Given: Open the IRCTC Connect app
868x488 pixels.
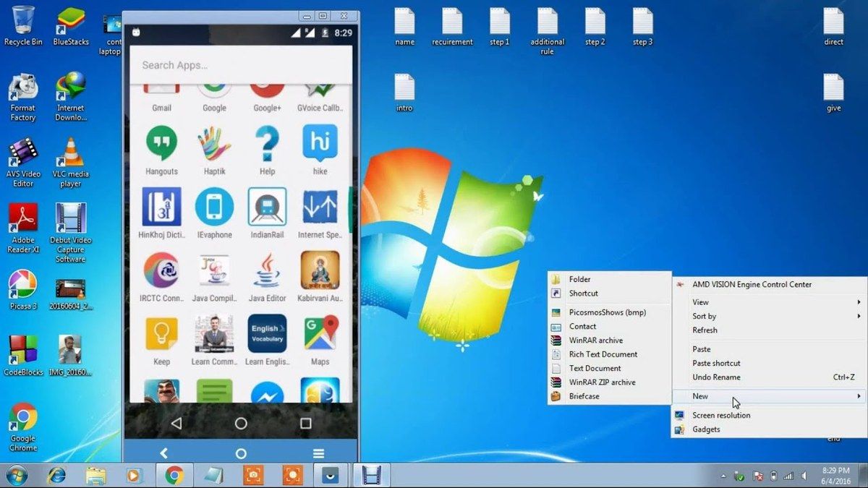Looking at the screenshot, I should click(x=161, y=276).
